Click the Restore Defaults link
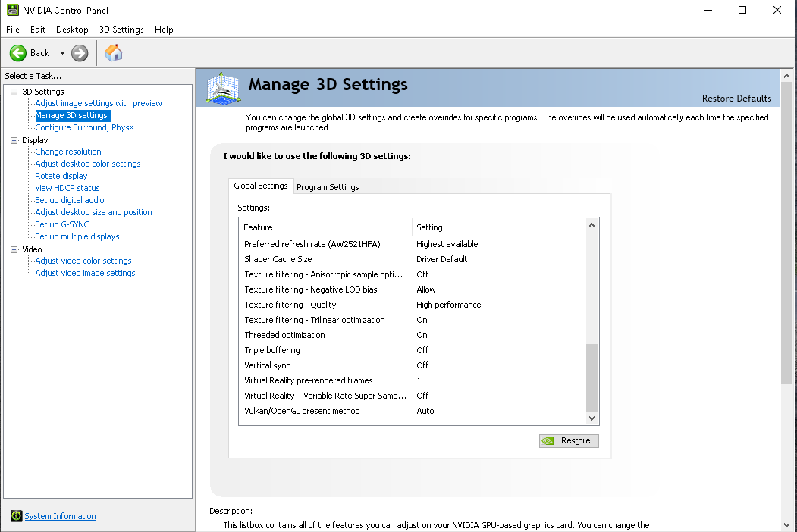Image resolution: width=797 pixels, height=532 pixels. (x=736, y=98)
